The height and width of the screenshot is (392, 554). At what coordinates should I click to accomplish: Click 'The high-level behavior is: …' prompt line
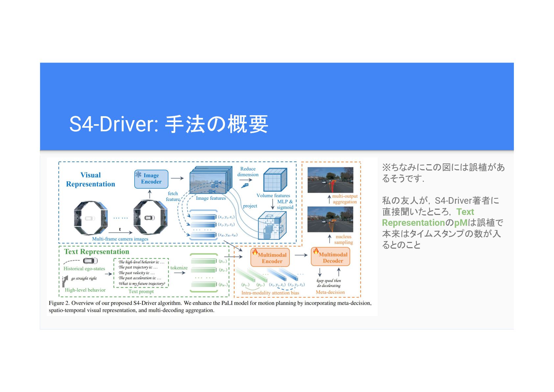[141, 262]
